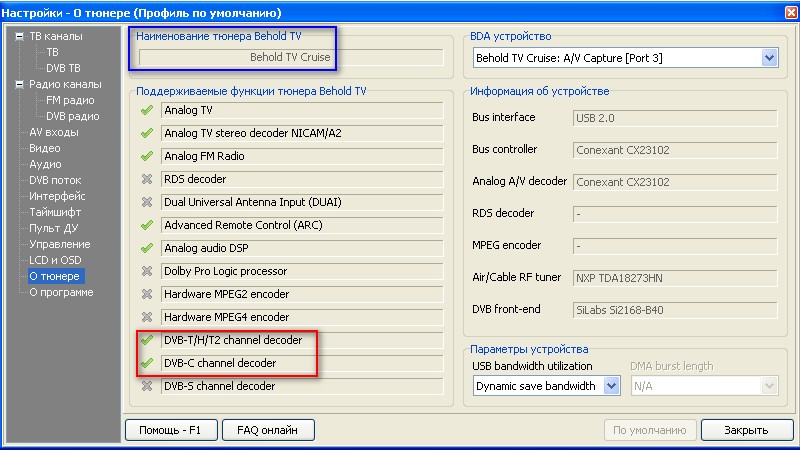800x450 pixels.
Task: Click the Analog FM Radio feature text
Action: point(204,156)
